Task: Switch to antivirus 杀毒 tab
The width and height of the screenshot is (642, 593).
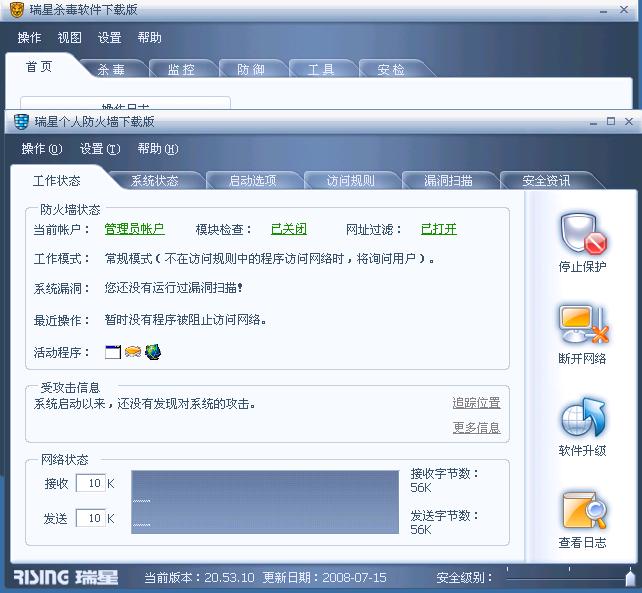Action: [x=111, y=69]
